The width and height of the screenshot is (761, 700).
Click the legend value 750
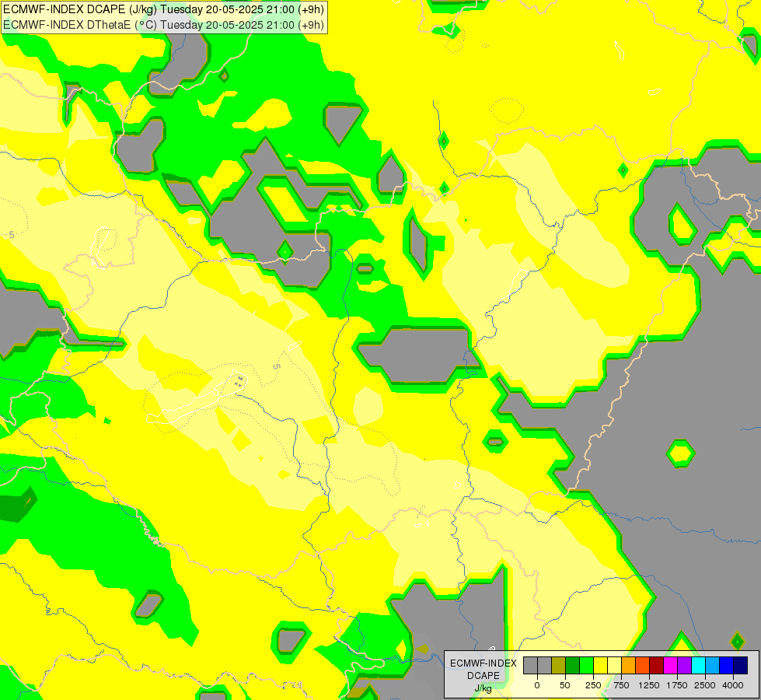[621, 685]
